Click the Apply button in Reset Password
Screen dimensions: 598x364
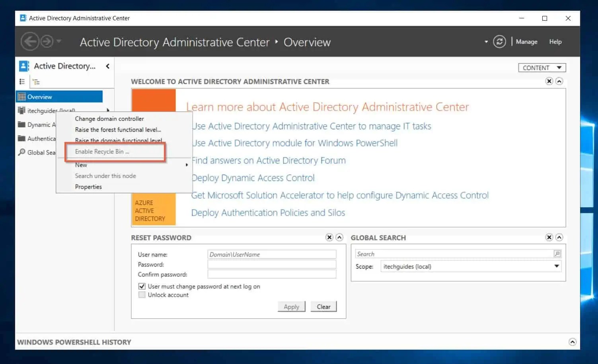[291, 306]
